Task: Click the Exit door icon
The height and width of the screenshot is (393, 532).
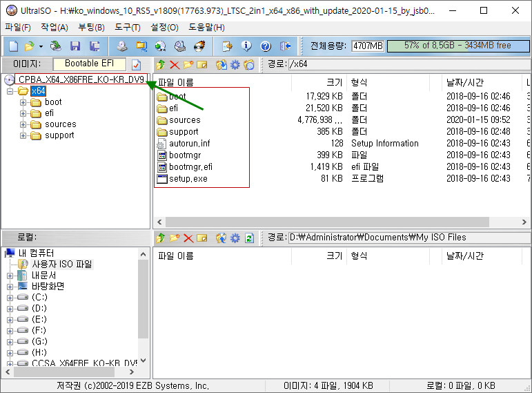Action: pos(286,46)
